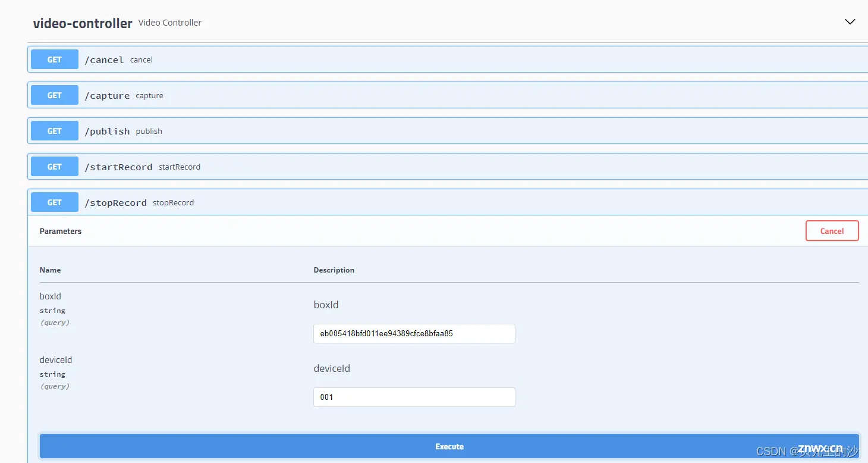
Task: Focus the boxId input field
Action: coord(414,333)
